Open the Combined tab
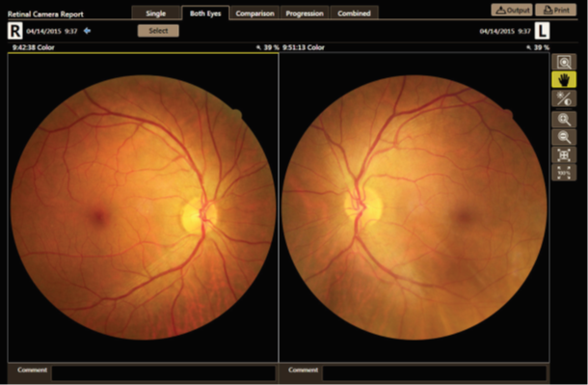Screen dimensions: 588x385 (354, 14)
